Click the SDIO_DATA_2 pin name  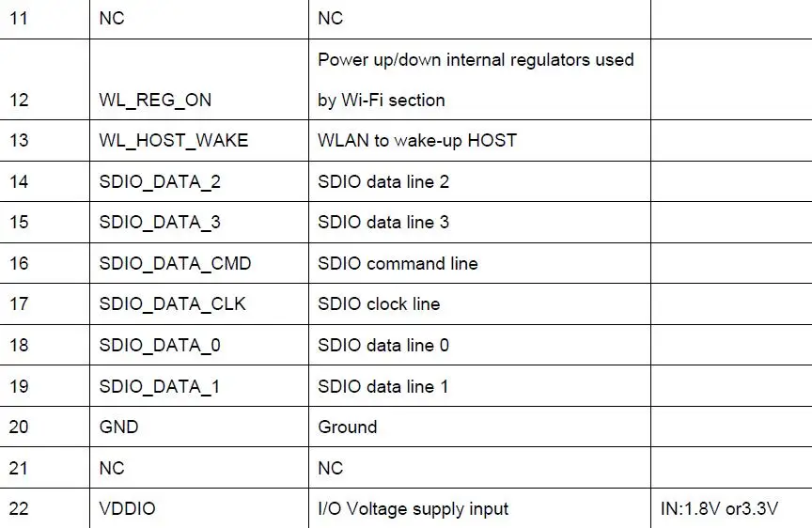160,182
